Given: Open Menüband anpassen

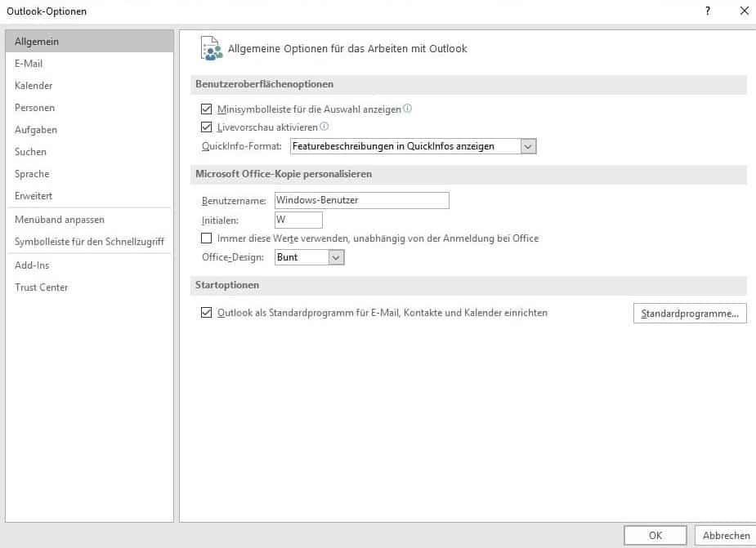Looking at the screenshot, I should tap(90, 220).
